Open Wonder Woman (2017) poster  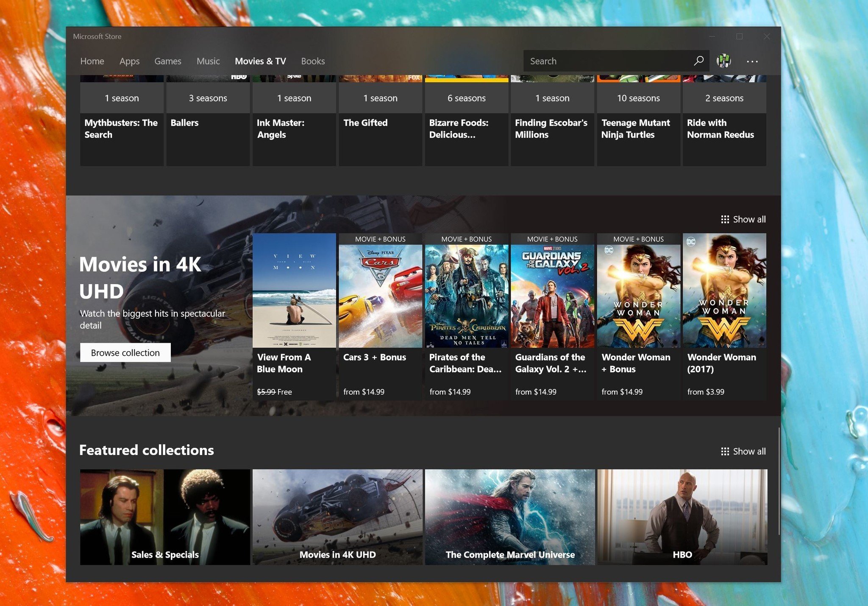tap(724, 290)
